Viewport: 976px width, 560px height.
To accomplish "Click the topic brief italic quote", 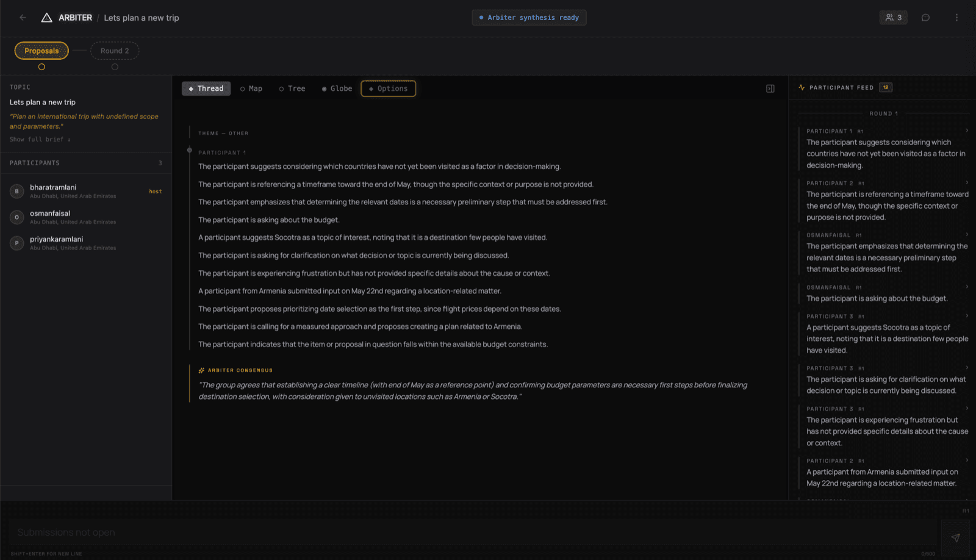I will click(84, 121).
